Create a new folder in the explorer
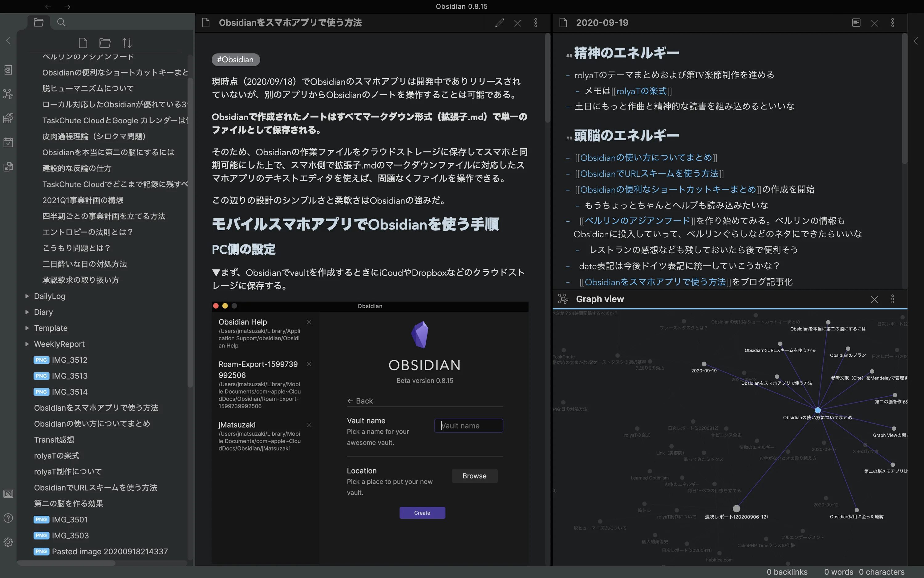This screenshot has width=924, height=578. coord(105,43)
